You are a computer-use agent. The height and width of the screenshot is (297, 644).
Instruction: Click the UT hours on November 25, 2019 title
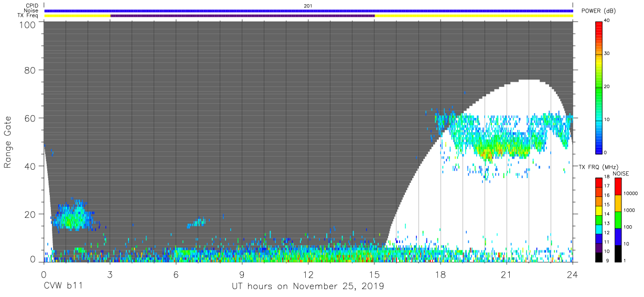(308, 286)
